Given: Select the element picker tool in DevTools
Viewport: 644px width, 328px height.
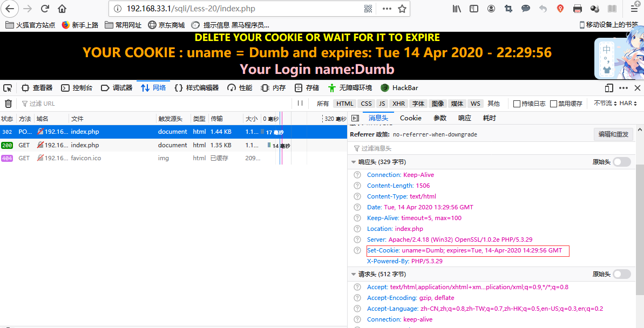Looking at the screenshot, I should click(x=8, y=87).
